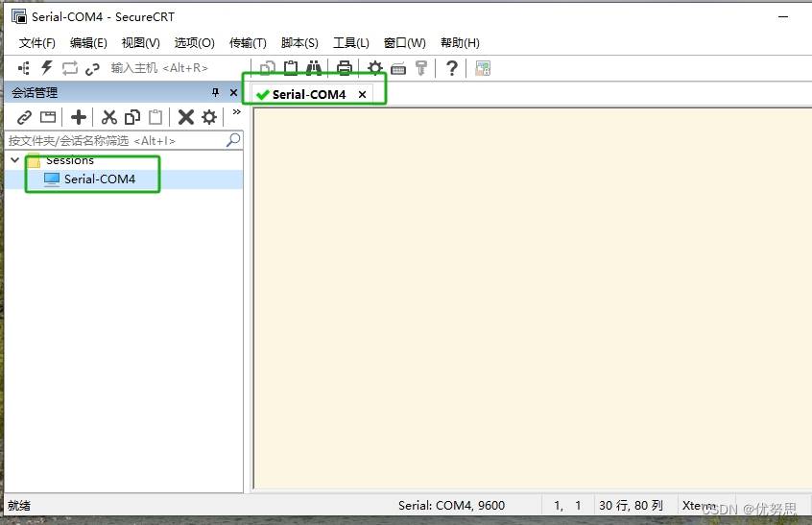Select Serial-COM4 in the session tree
Viewport: 812px width, 525px height.
[x=100, y=179]
